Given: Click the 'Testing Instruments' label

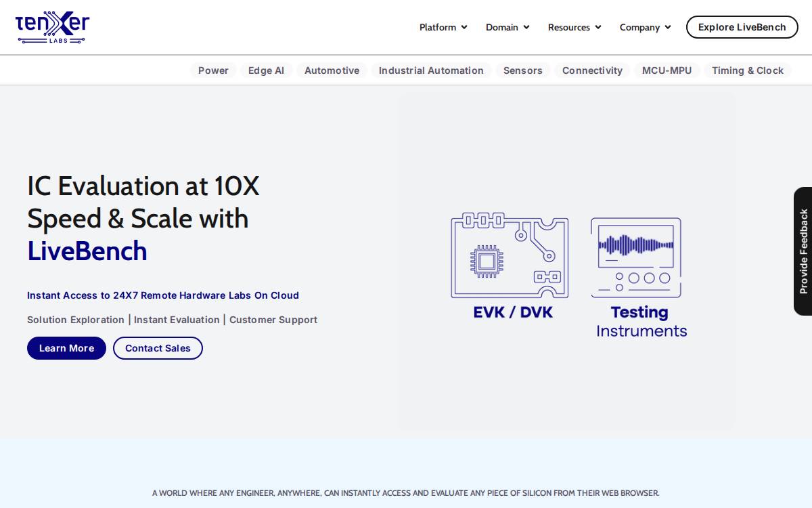Looking at the screenshot, I should [x=641, y=321].
